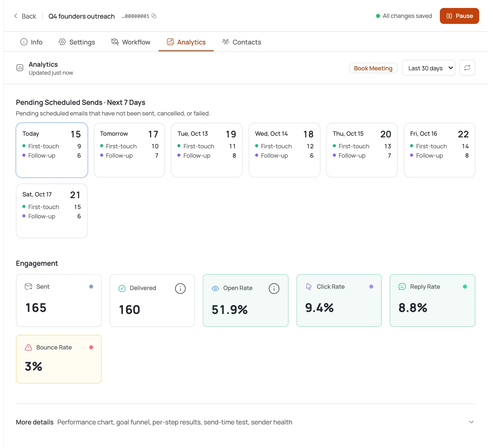Select the Fri, Oct 16 card
Screen dimensions: 493x448
[x=440, y=150]
